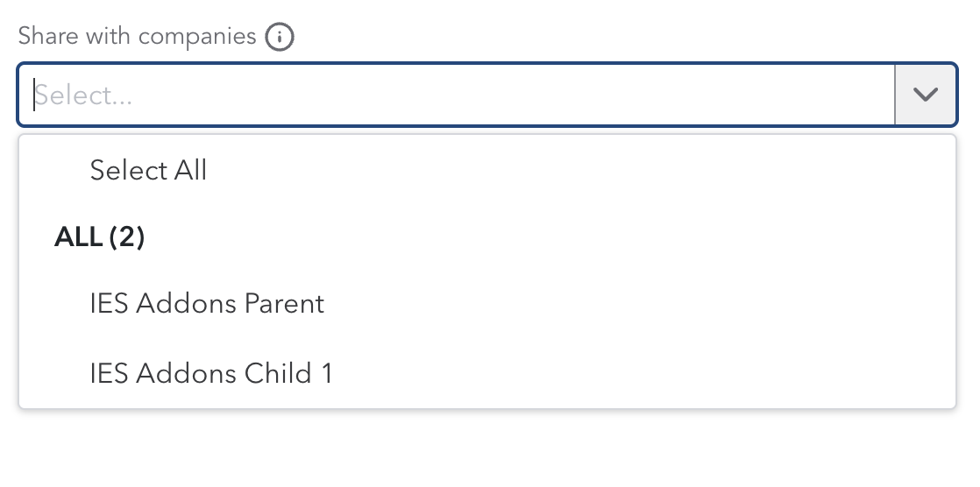Select IES Addons Parent from the list
The height and width of the screenshot is (487, 980).
pyautogui.click(x=207, y=304)
